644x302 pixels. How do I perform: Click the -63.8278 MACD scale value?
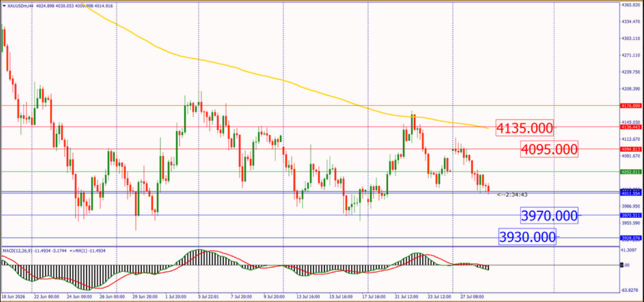coord(631,290)
